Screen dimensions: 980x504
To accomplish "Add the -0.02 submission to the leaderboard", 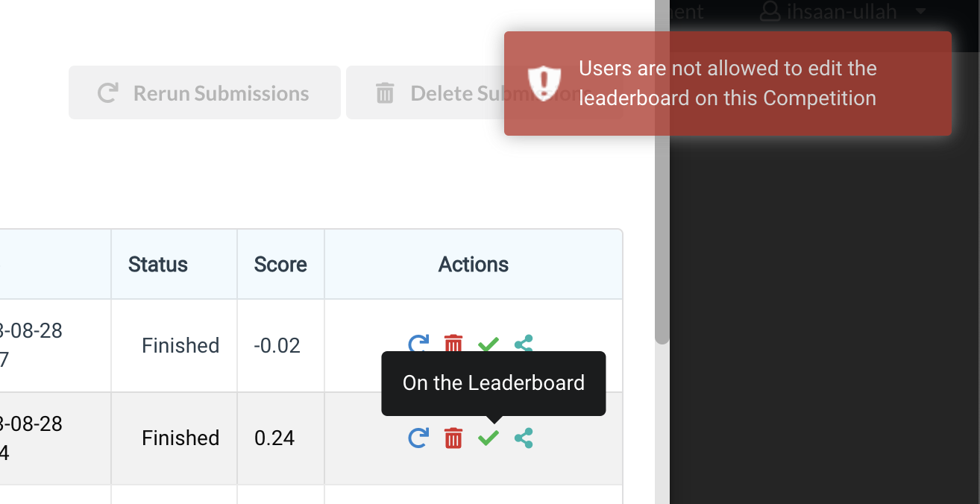I will [489, 344].
